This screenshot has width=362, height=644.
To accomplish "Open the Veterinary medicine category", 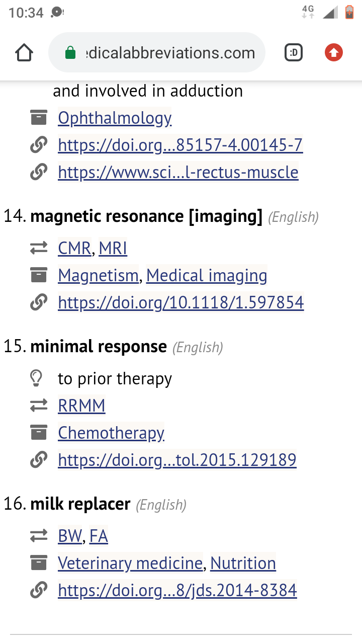I will pos(130,563).
